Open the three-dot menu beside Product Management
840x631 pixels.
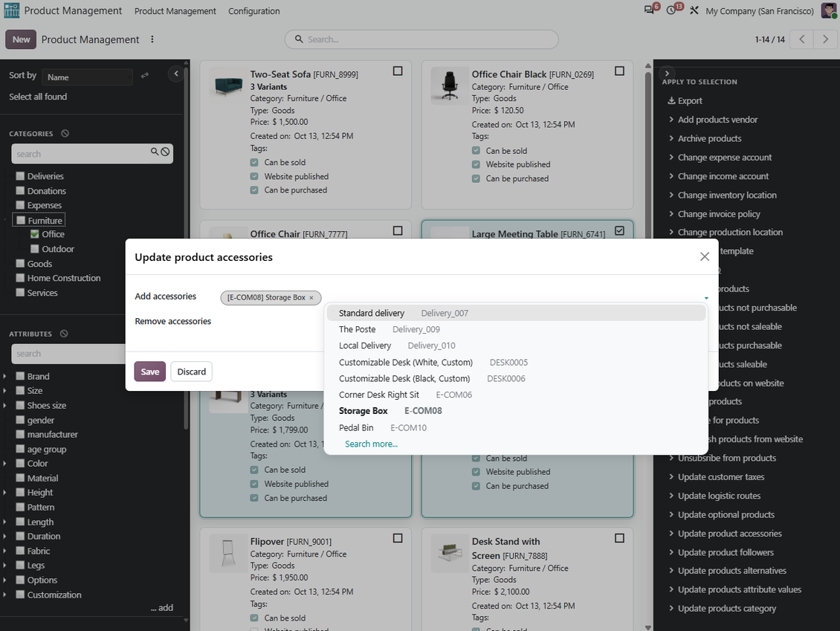click(x=152, y=39)
